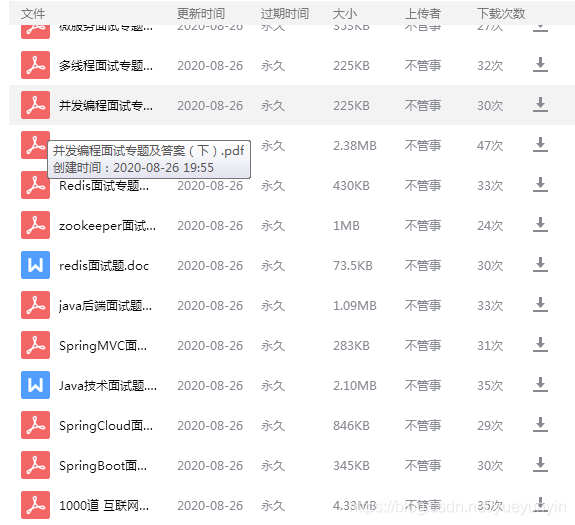
Task: Click PDF icon of 多线程面试专题
Action: pos(35,65)
